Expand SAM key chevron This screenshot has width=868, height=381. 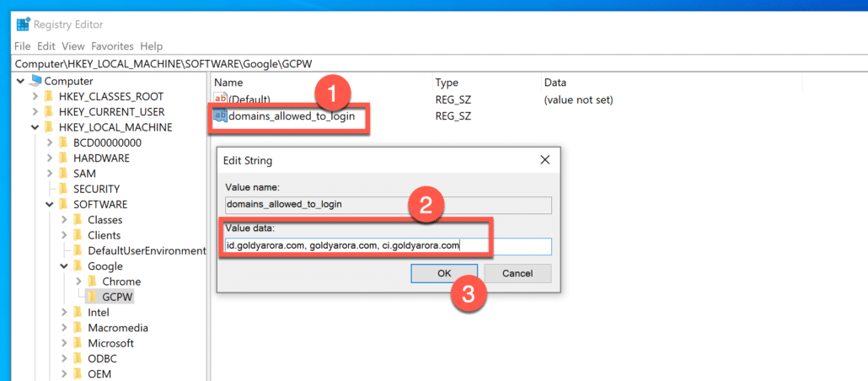pyautogui.click(x=50, y=174)
